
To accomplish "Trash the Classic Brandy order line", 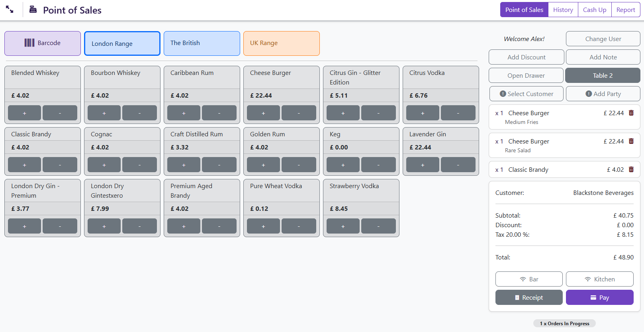I will pyautogui.click(x=631, y=169).
